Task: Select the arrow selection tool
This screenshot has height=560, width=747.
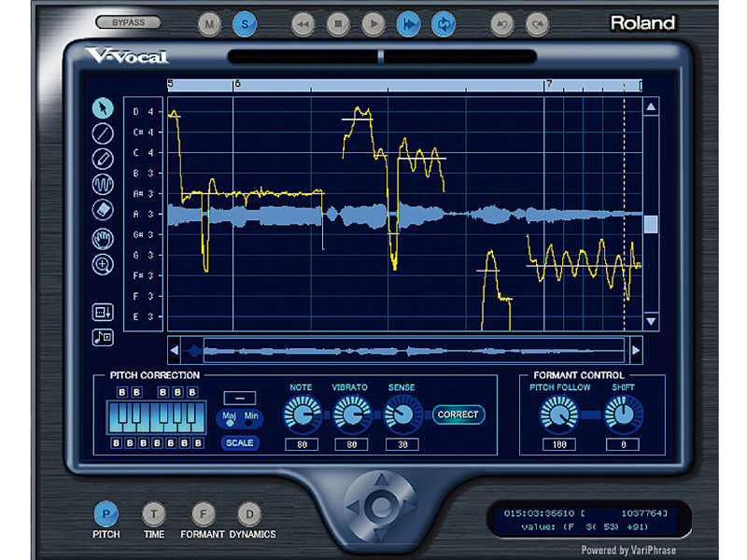Action: [104, 107]
